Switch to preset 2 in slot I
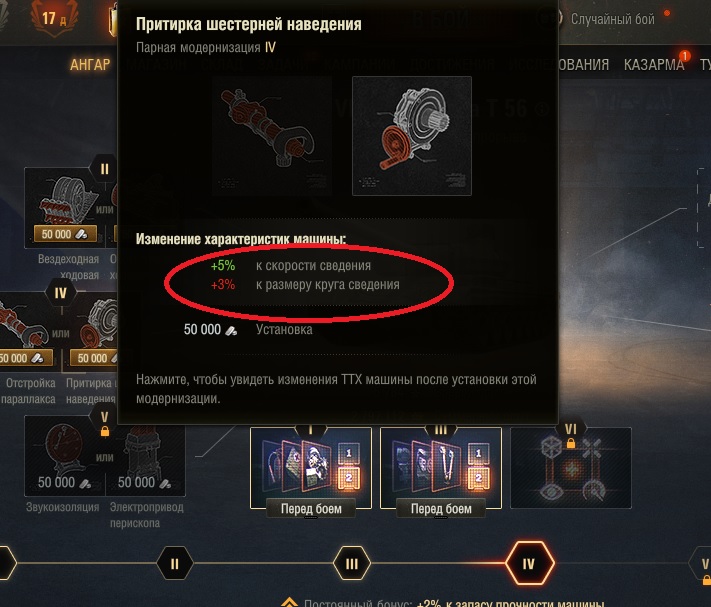 [x=349, y=478]
